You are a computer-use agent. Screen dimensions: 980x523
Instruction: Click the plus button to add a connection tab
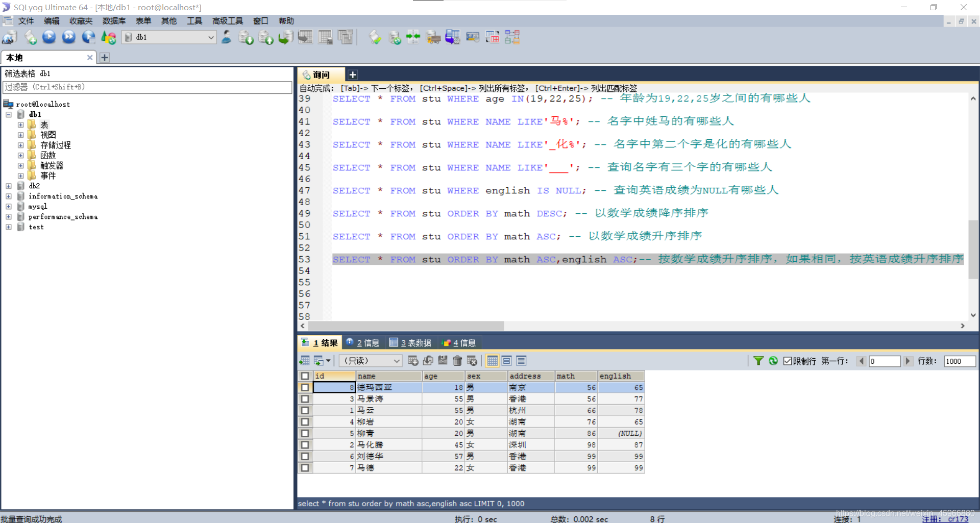(105, 58)
